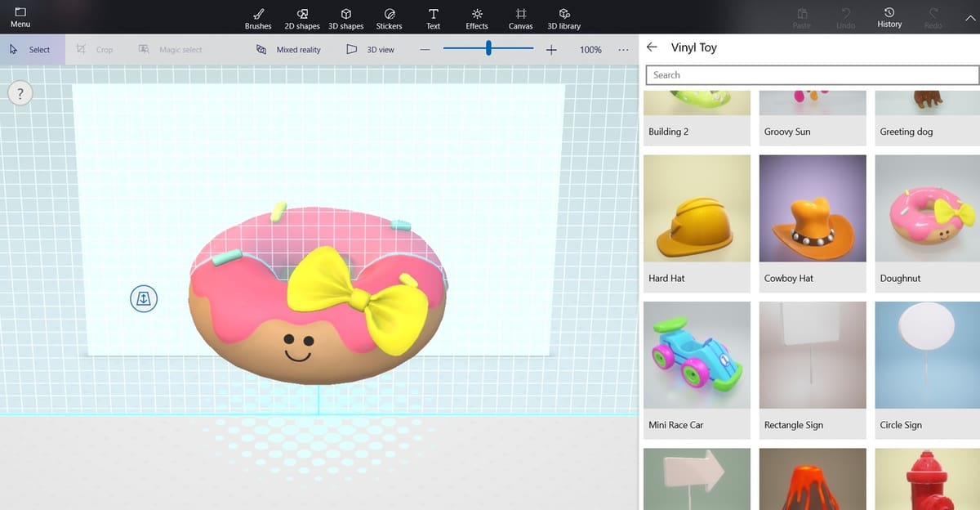980x510 pixels.
Task: Launch Mixed reality mode
Action: click(x=288, y=50)
